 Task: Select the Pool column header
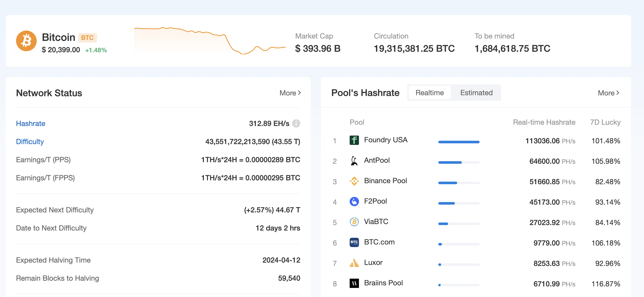click(x=357, y=122)
